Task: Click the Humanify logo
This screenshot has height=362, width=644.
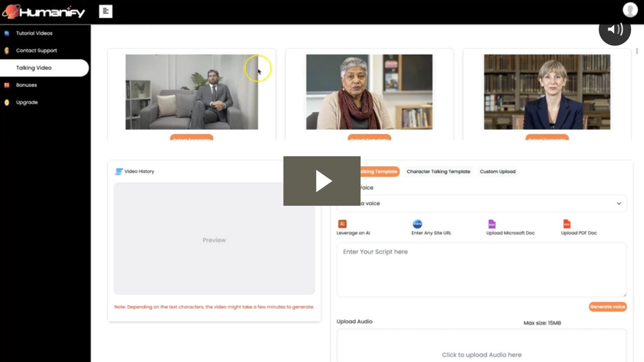Action: 44,11
